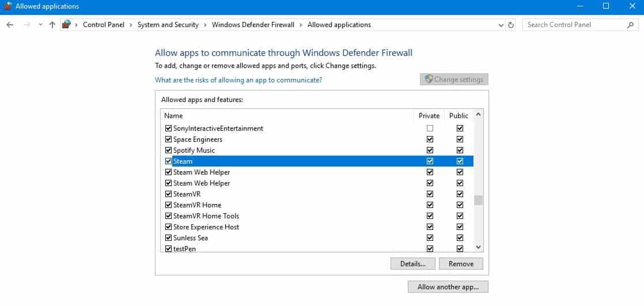Click the Private column header

pyautogui.click(x=429, y=116)
